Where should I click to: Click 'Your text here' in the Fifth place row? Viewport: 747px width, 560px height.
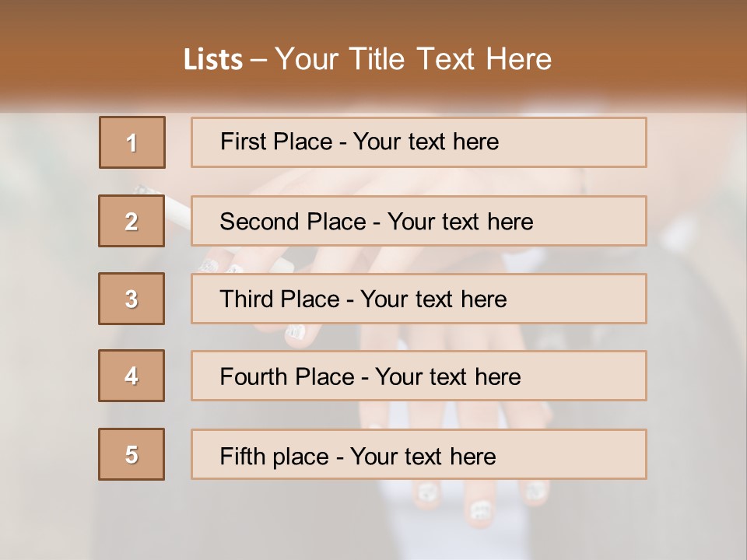[x=423, y=456]
